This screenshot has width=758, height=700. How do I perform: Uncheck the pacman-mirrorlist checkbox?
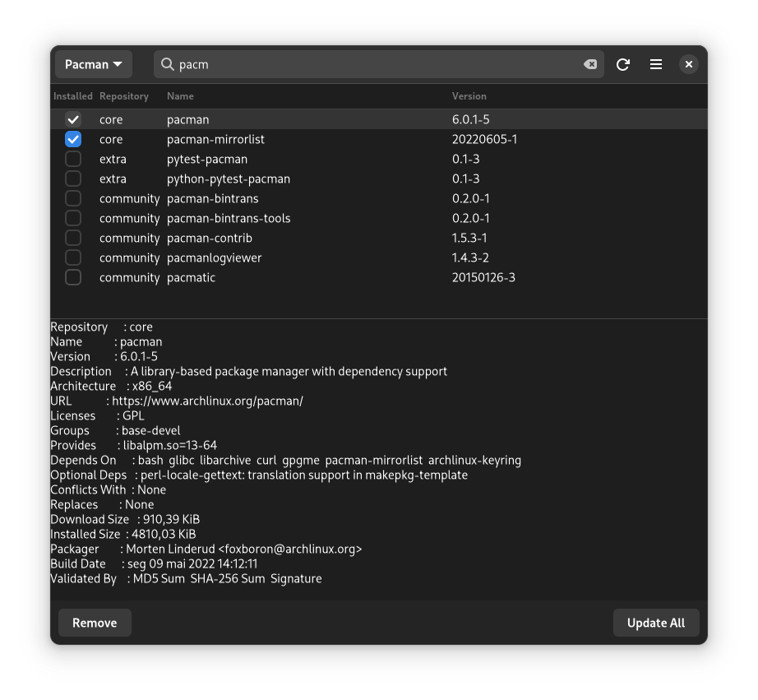click(x=73, y=139)
